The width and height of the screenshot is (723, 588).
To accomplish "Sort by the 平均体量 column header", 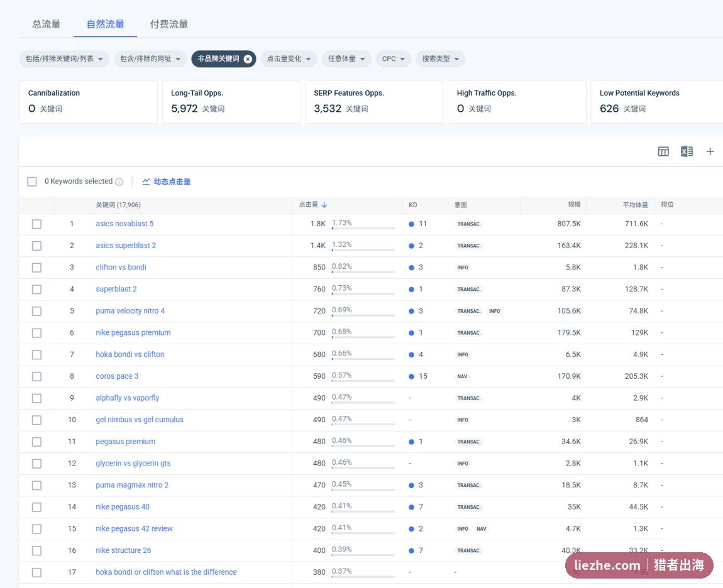I will [x=635, y=205].
